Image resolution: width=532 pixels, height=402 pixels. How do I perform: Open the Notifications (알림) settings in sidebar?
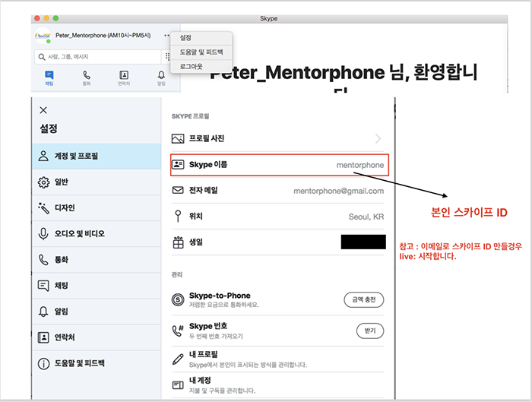[97, 312]
